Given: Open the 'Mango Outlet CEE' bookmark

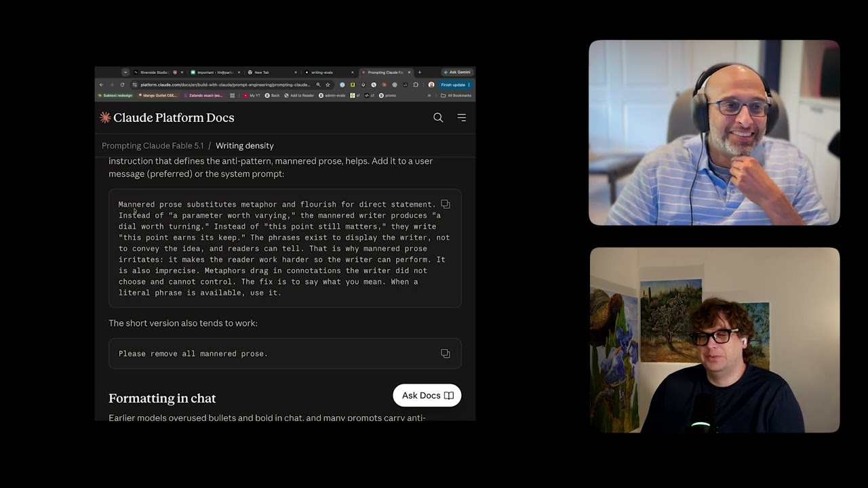Looking at the screenshot, I should pyautogui.click(x=158, y=96).
